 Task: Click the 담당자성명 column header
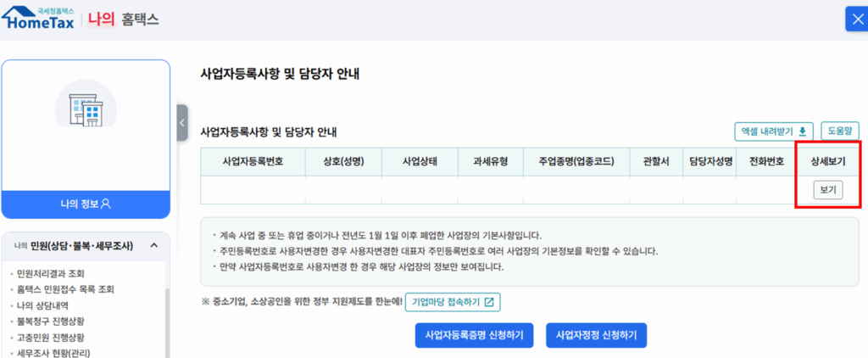[711, 161]
